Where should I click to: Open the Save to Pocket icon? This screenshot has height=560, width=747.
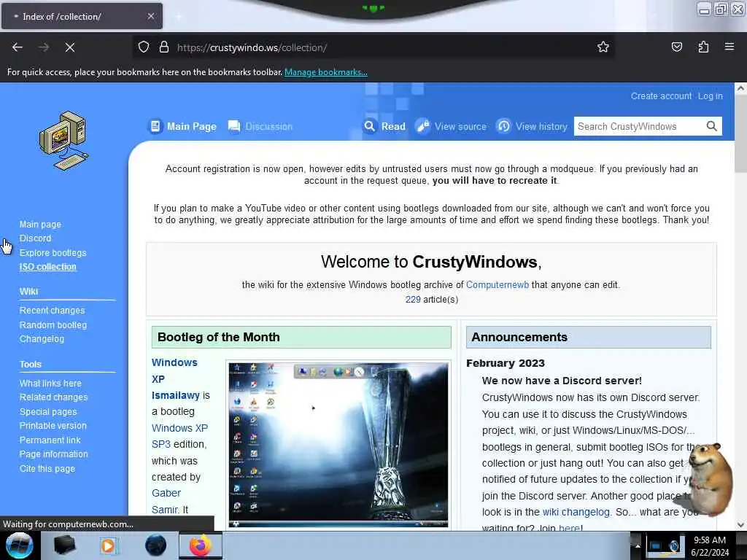[x=677, y=47]
